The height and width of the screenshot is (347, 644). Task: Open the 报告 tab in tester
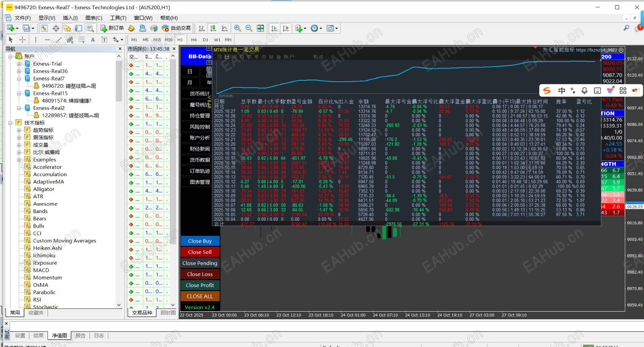tap(80, 335)
